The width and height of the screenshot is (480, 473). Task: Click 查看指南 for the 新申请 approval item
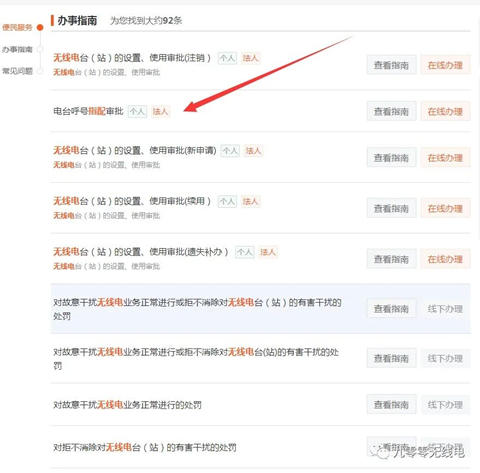pyautogui.click(x=391, y=157)
